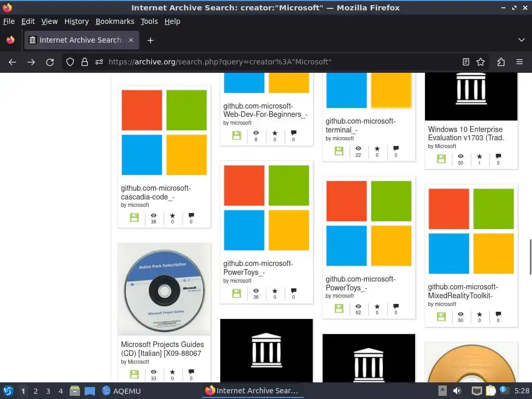Open the View menu
The width and height of the screenshot is (532, 399).
tap(49, 21)
